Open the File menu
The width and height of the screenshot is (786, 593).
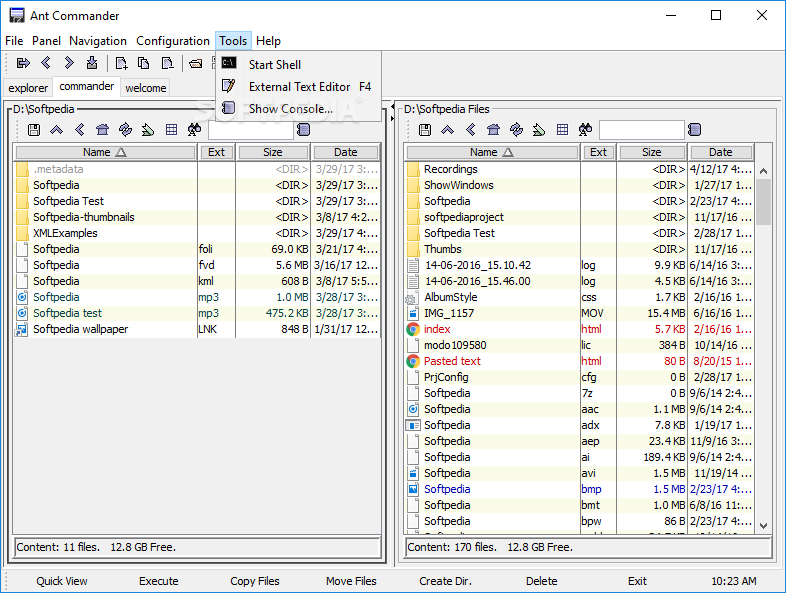pyautogui.click(x=14, y=41)
